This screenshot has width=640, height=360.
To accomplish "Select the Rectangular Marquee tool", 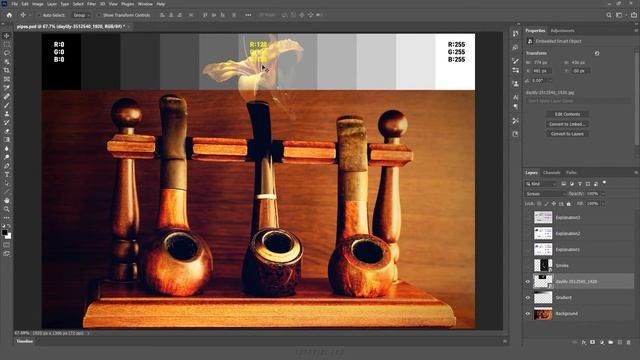I will pyautogui.click(x=7, y=44).
